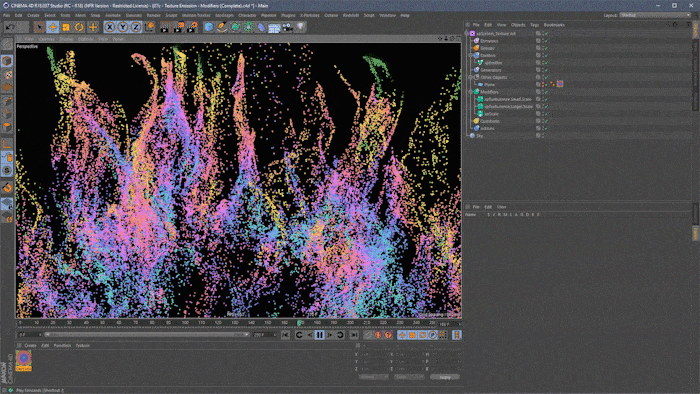The width and height of the screenshot is (700, 394).
Task: Toggle the Z axis lock
Action: (136, 27)
